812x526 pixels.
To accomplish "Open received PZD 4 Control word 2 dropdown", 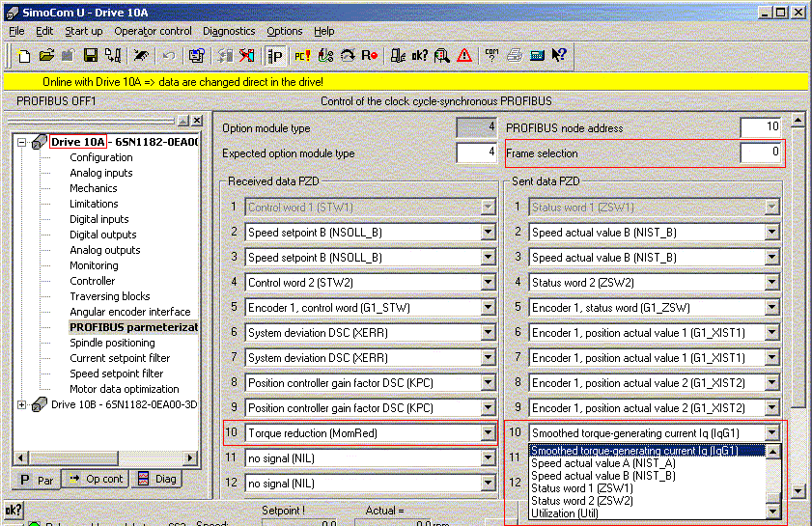I will point(488,283).
